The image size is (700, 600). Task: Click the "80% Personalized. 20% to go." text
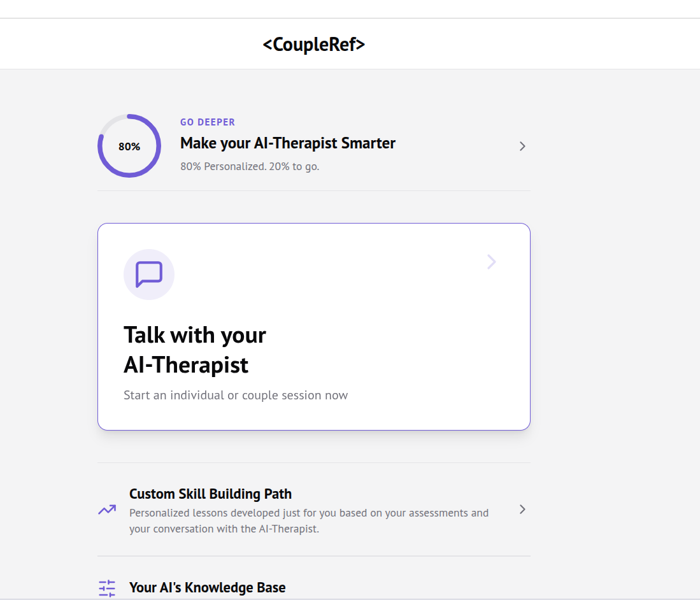click(x=250, y=167)
